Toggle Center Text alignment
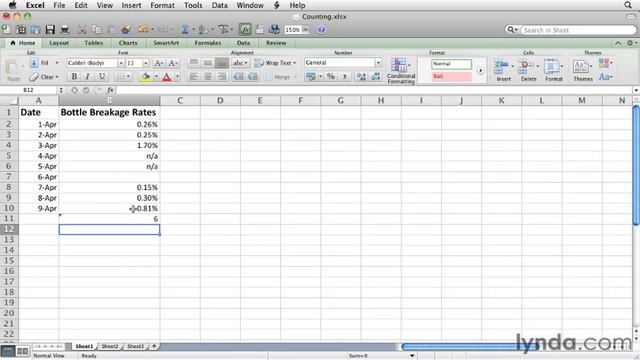Image resolution: width=640 pixels, height=360 pixels. click(x=208, y=76)
